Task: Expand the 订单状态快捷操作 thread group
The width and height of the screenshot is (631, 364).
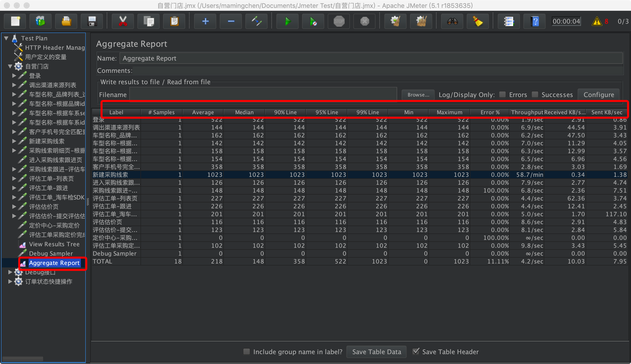Action: [10, 281]
